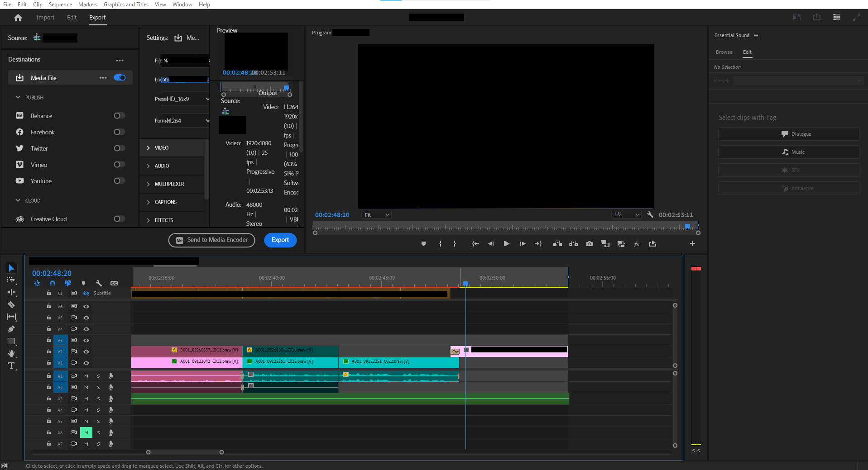Pick the Hand tool

tap(11, 353)
